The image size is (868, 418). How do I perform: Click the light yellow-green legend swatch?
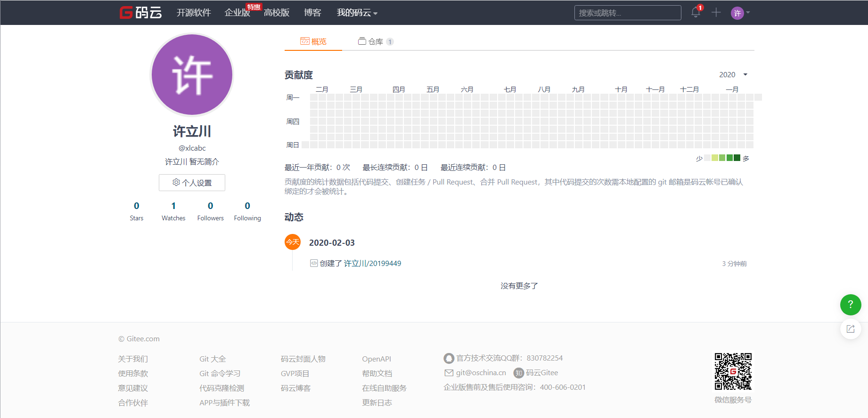tap(715, 158)
